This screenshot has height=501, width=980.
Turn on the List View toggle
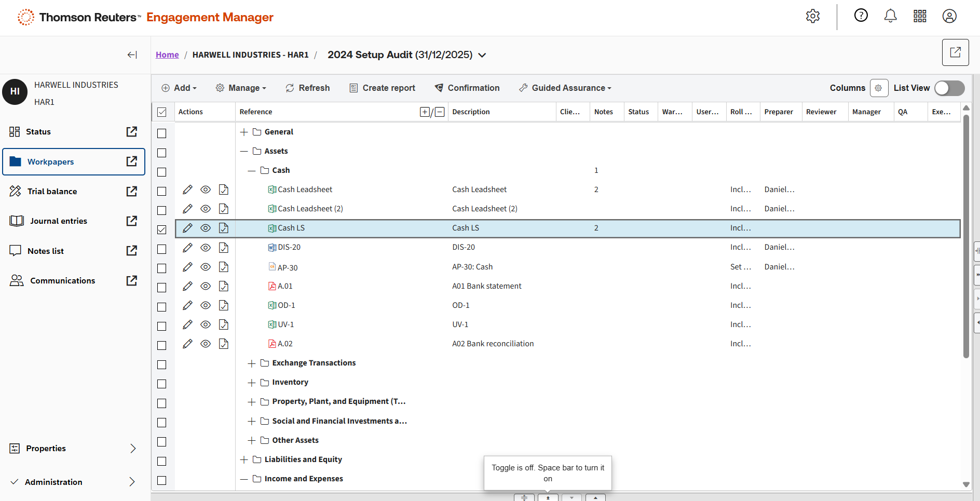[x=949, y=88]
